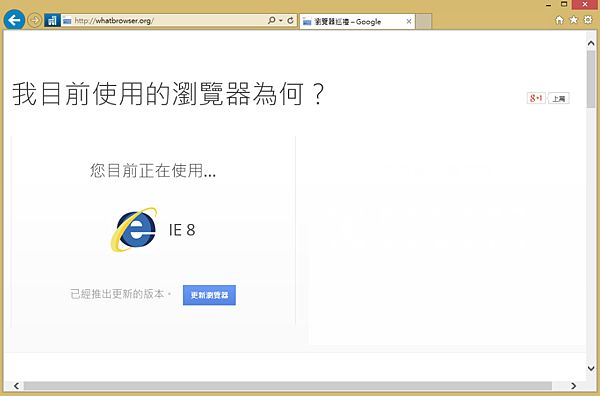Click the Home icon
Viewport: 600px width, 396px height.
tap(559, 20)
